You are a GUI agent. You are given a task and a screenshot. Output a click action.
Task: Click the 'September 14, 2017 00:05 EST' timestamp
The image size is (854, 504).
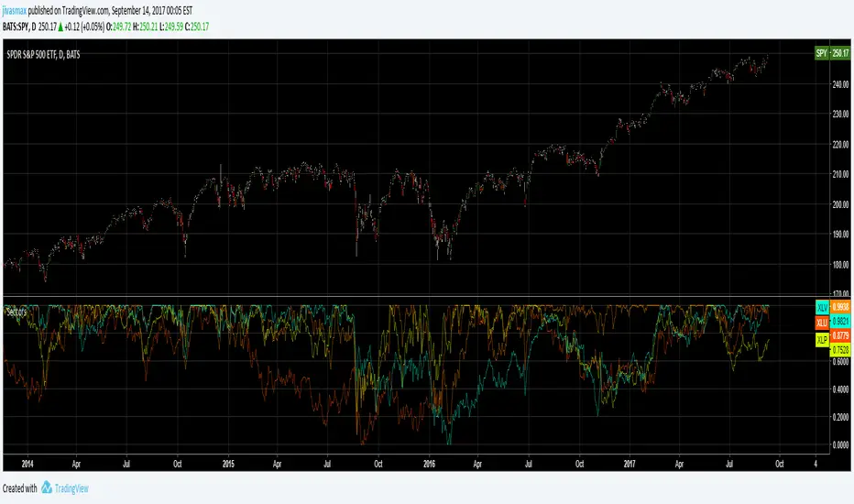pos(152,10)
